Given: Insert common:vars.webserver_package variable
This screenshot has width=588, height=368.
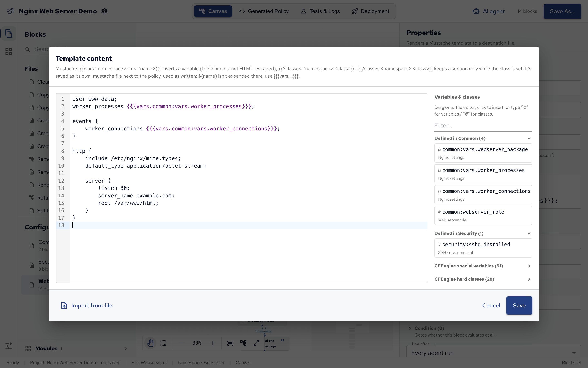Looking at the screenshot, I should coord(483,153).
